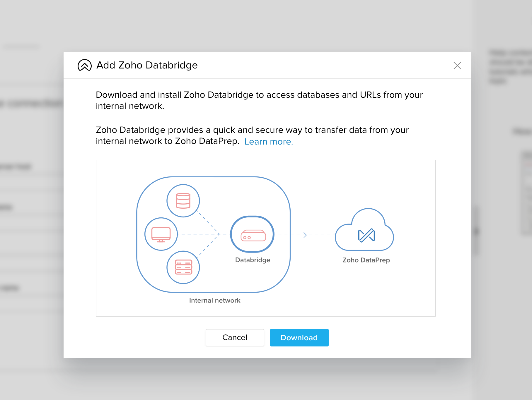Click the server rack icon in diagram
This screenshot has width=532, height=400.
tap(183, 267)
